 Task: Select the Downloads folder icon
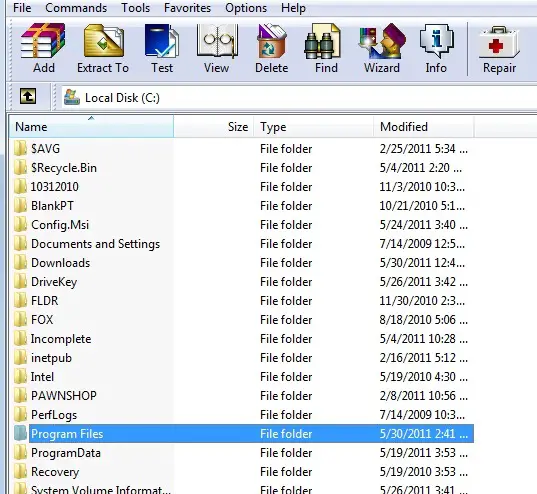coord(21,262)
